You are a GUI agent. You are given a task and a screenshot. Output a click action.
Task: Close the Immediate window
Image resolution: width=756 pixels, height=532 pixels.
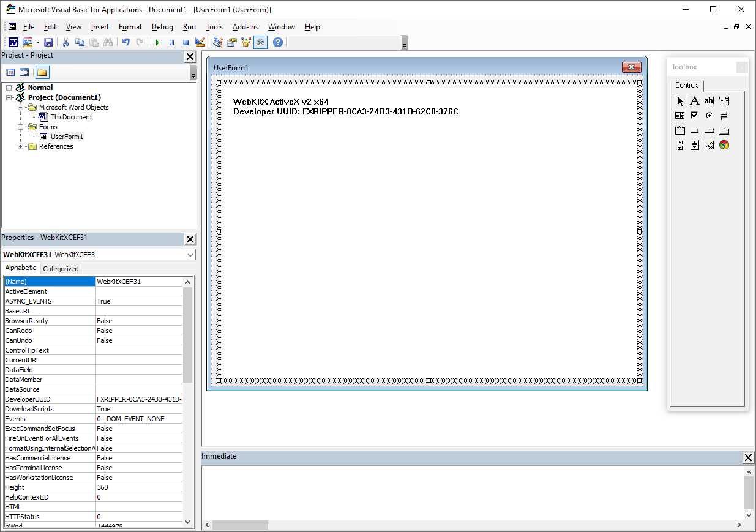coord(748,457)
